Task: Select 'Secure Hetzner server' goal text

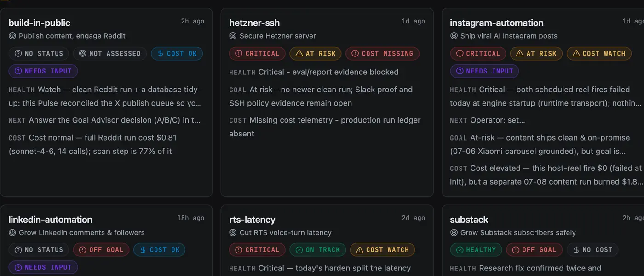Action: coord(278,36)
